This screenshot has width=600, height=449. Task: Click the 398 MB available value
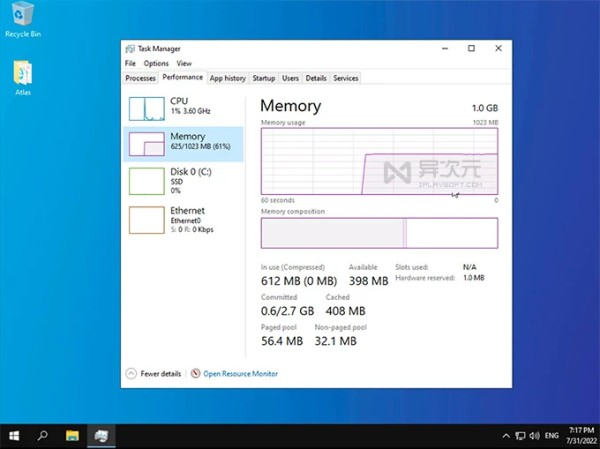pyautogui.click(x=368, y=281)
